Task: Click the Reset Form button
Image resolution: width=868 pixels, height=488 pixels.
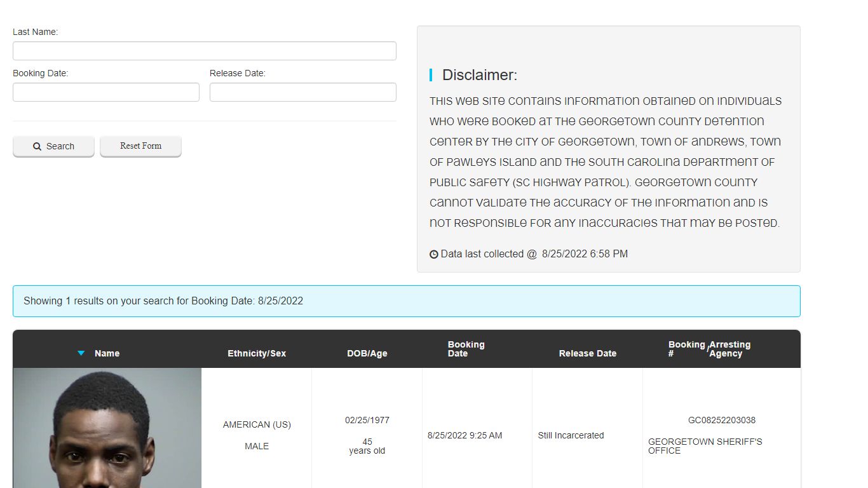Action: point(140,146)
